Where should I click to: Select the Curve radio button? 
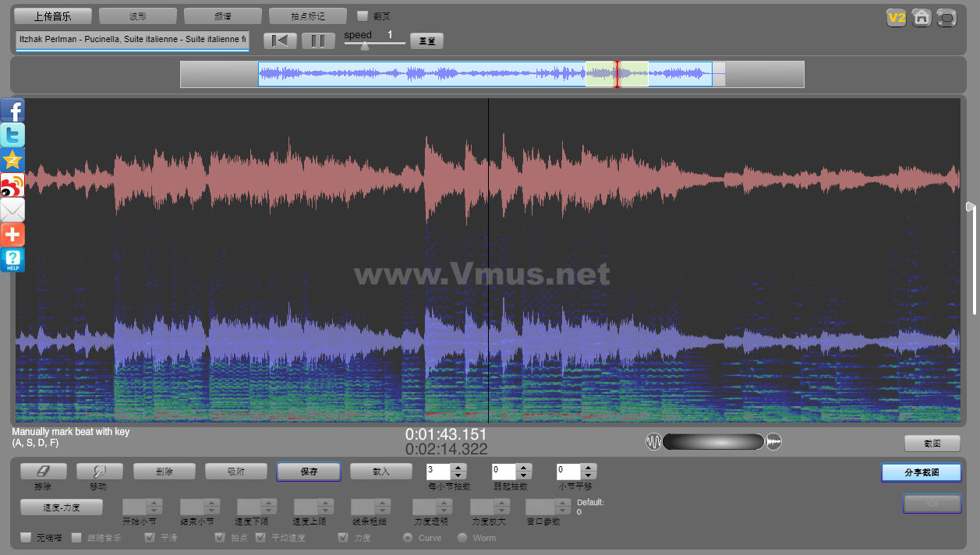point(407,537)
